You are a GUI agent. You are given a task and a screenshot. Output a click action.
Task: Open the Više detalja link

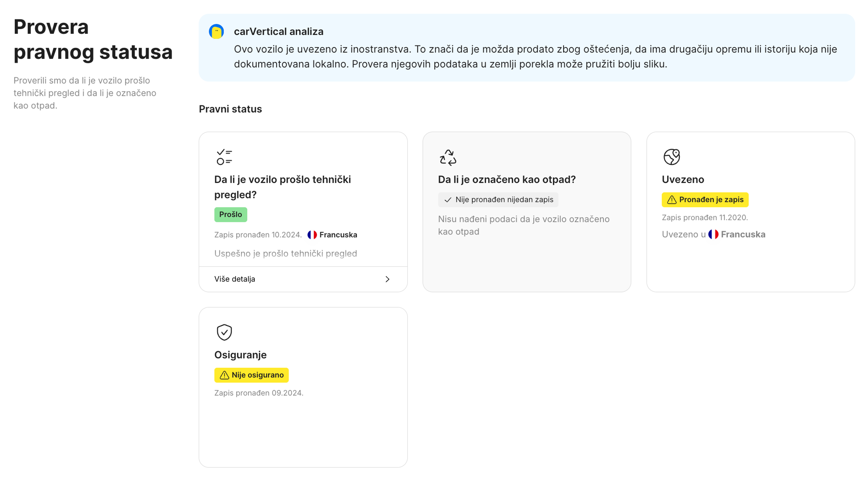click(303, 279)
